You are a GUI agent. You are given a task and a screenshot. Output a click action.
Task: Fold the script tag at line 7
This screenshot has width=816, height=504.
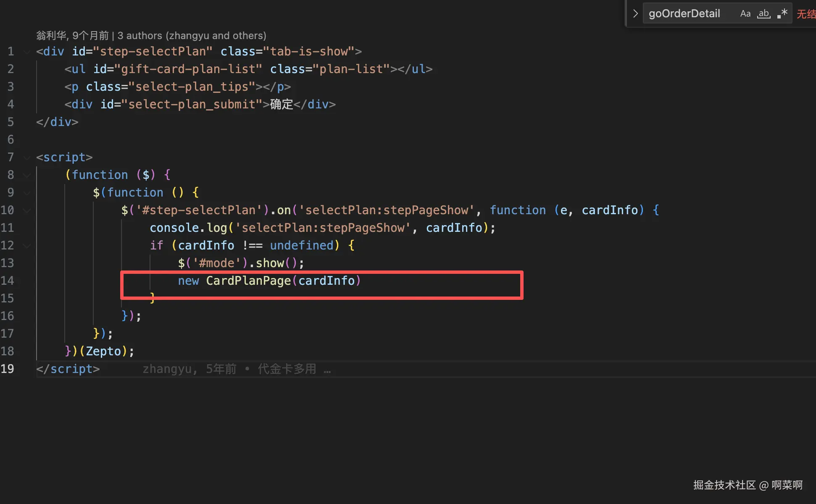[x=27, y=157]
